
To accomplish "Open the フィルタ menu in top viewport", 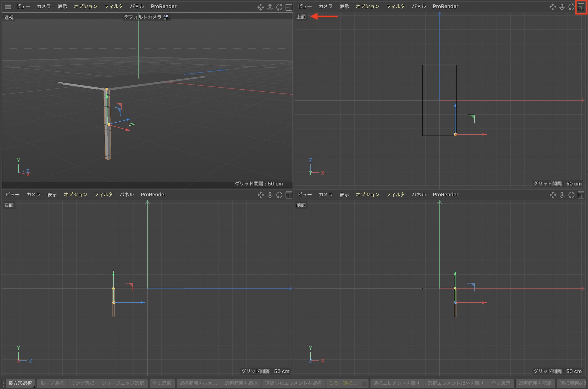I will pyautogui.click(x=395, y=6).
